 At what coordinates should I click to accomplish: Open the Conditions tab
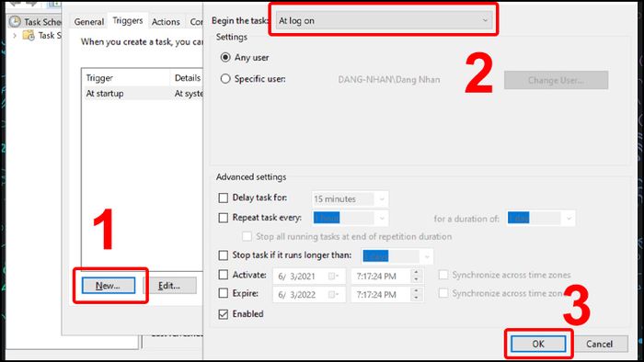tap(195, 22)
